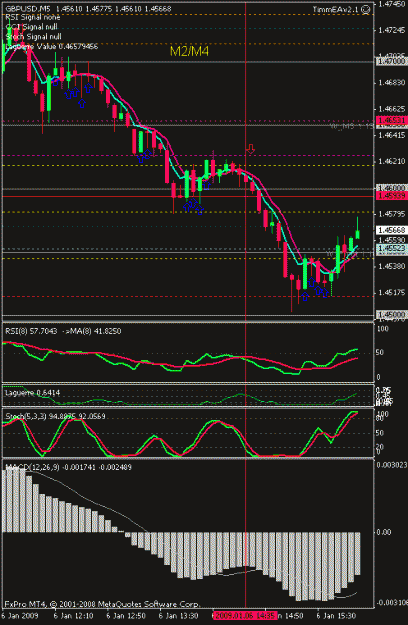
Task: Select the yellow M2/M4 chart label
Action: pyautogui.click(x=189, y=51)
